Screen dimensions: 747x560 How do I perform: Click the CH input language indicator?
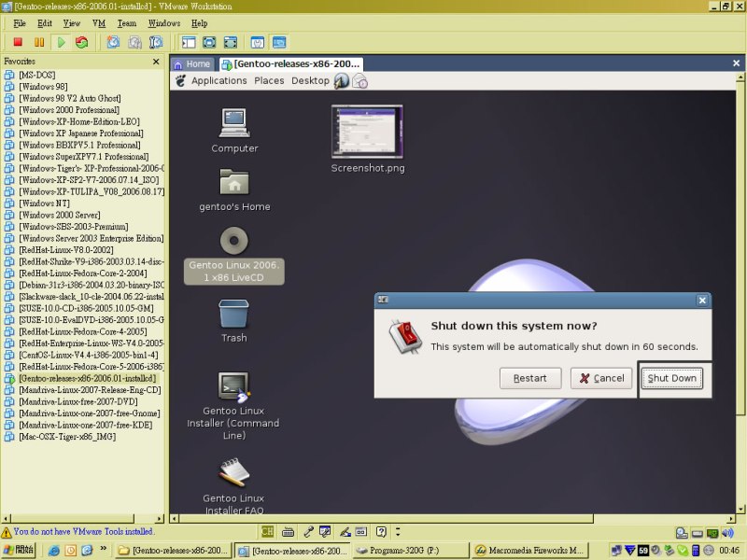267,531
